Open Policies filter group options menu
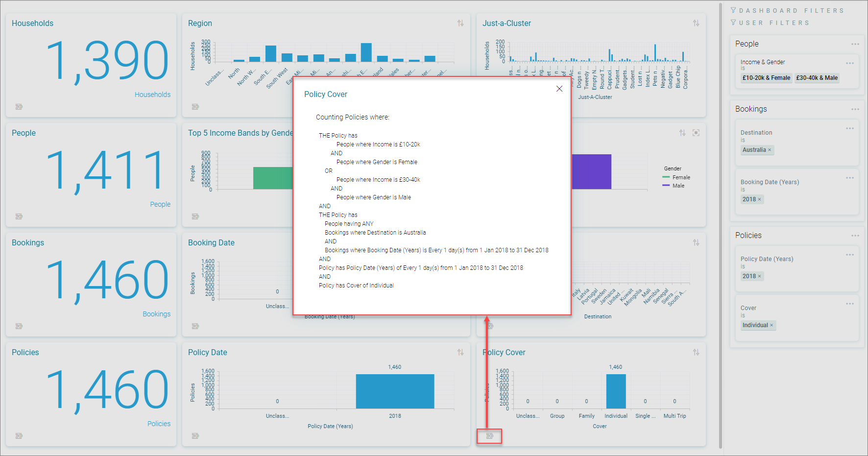Viewport: 868px width, 456px height. [855, 236]
